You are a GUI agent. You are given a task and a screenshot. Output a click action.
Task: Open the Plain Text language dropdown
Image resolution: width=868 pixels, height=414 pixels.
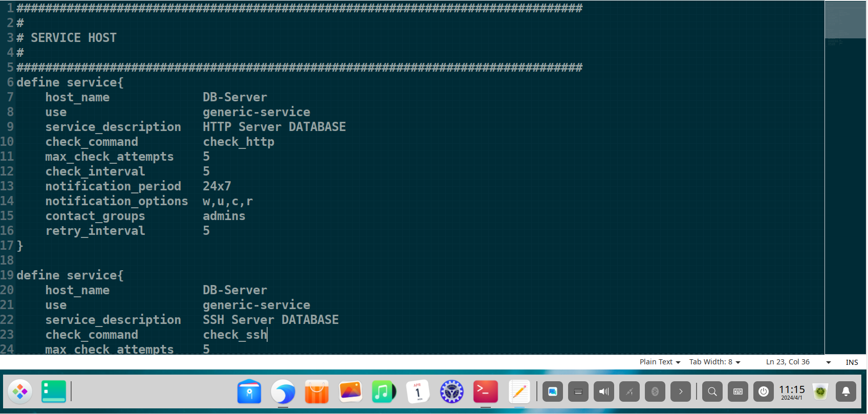(x=660, y=362)
